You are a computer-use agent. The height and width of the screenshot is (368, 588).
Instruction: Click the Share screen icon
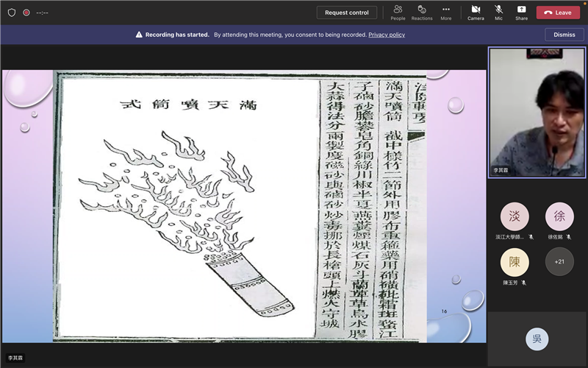pos(521,12)
